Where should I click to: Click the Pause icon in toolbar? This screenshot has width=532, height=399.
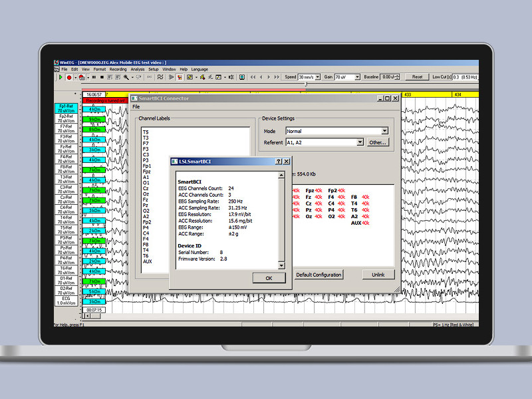click(x=94, y=77)
